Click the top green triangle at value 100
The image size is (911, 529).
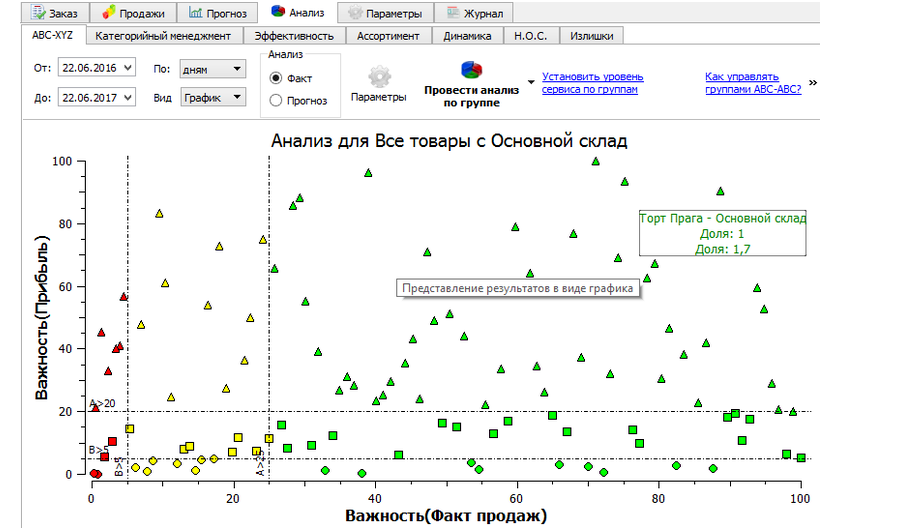click(596, 161)
